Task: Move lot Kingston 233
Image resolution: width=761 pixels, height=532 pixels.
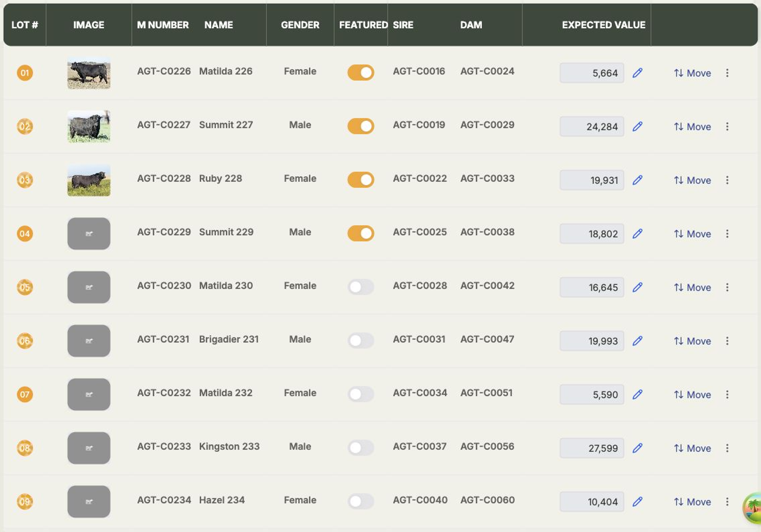Action: (x=692, y=448)
